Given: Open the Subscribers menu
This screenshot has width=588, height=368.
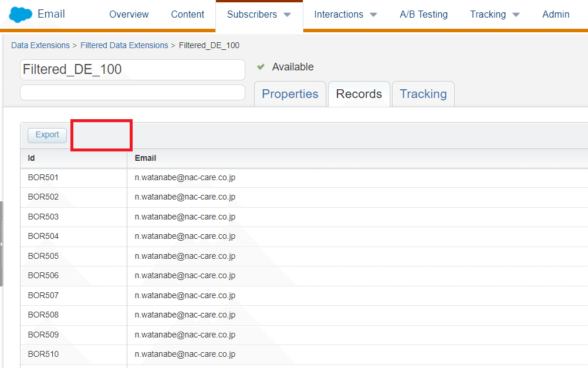Looking at the screenshot, I should point(252,14).
